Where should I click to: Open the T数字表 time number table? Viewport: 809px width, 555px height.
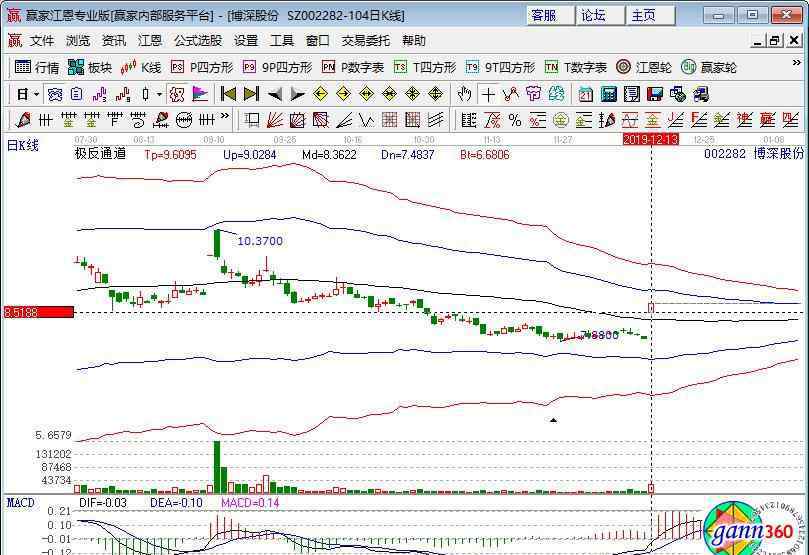point(576,68)
